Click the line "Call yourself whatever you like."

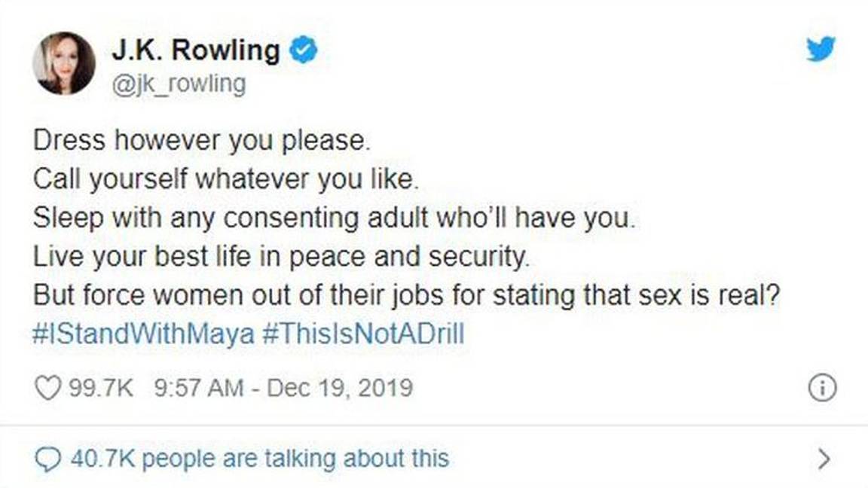click(x=223, y=180)
